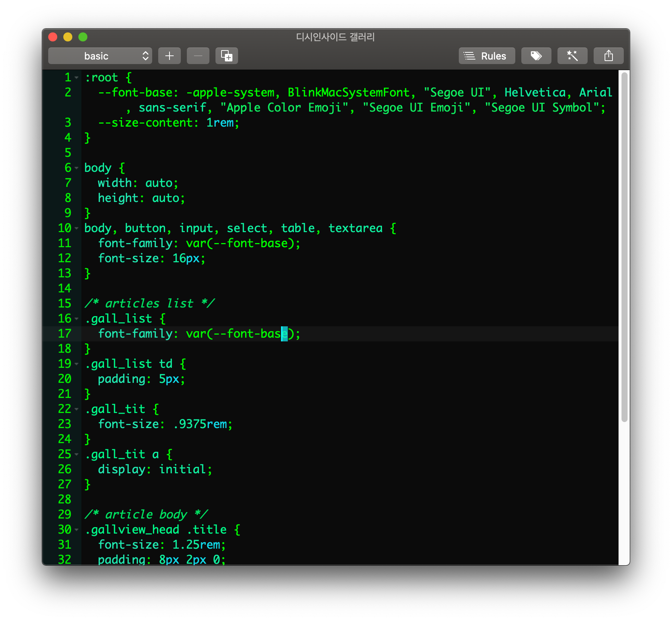672x621 pixels.
Task: Collapse the body block on line 6
Action: click(76, 168)
